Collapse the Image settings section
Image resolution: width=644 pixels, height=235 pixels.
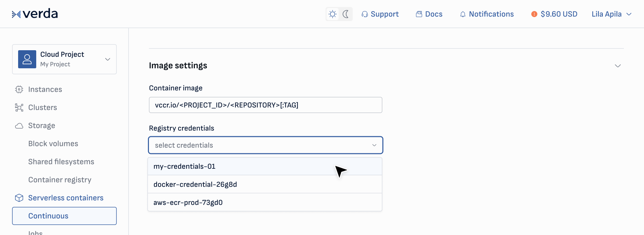point(618,66)
